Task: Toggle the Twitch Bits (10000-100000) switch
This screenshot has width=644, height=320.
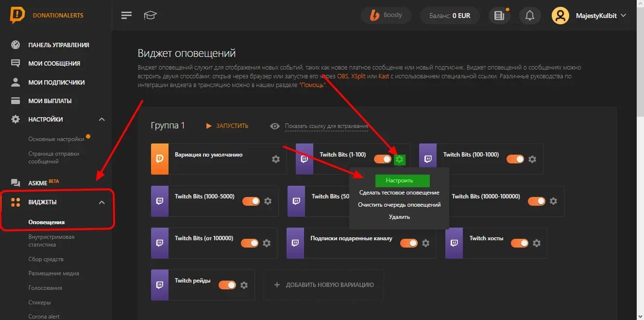Action: coord(536,201)
